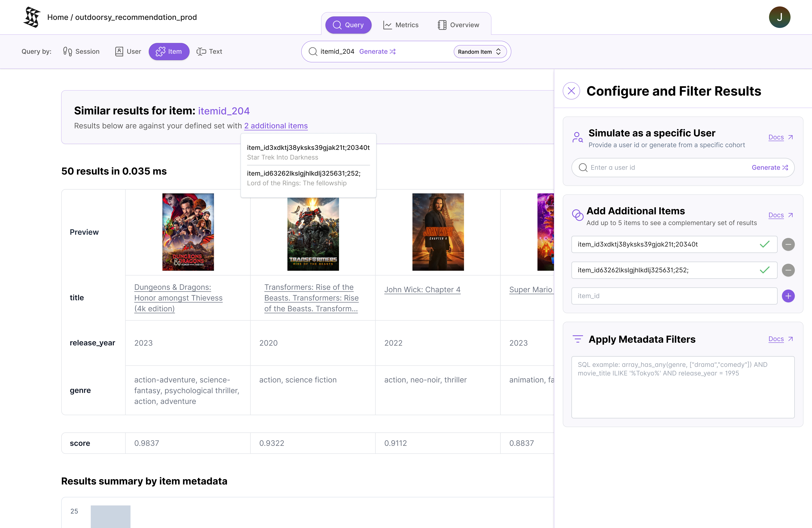812x528 pixels.
Task: Click arrow icon beside Add Items Docs
Action: tap(790, 215)
